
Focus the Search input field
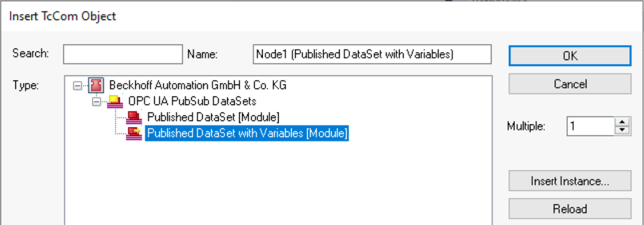123,54
